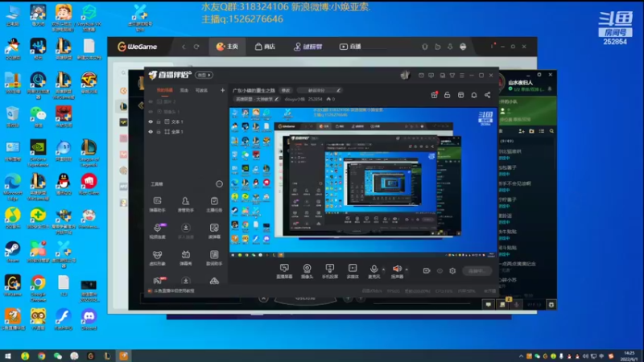Viewport: 644px width, 362px height.
Task: Click the lock icon in streaming companion header
Action: (x=448, y=95)
